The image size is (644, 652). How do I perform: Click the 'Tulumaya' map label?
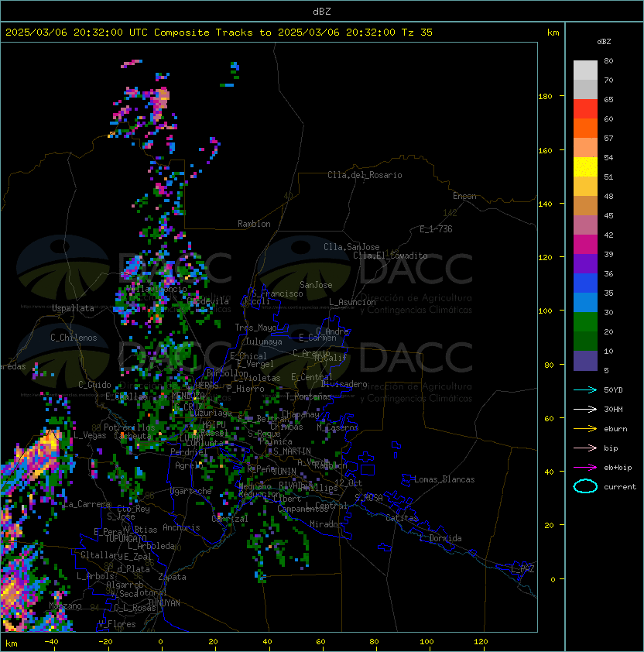click(x=264, y=341)
